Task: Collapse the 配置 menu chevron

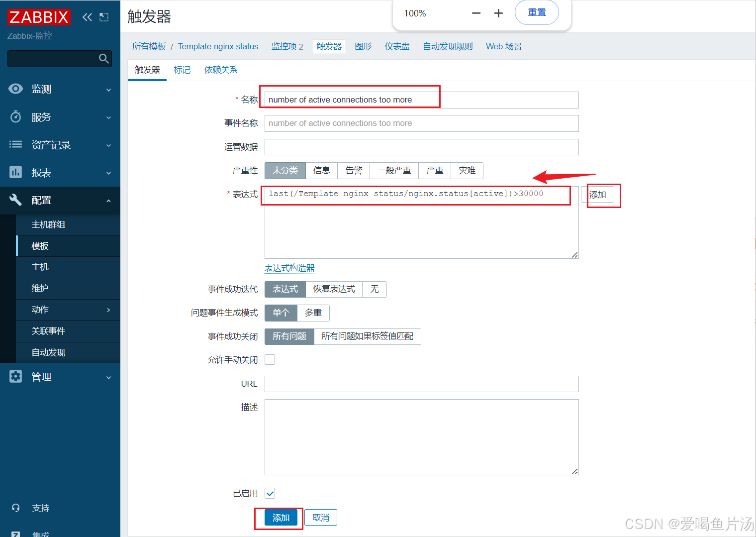Action: click(x=108, y=201)
